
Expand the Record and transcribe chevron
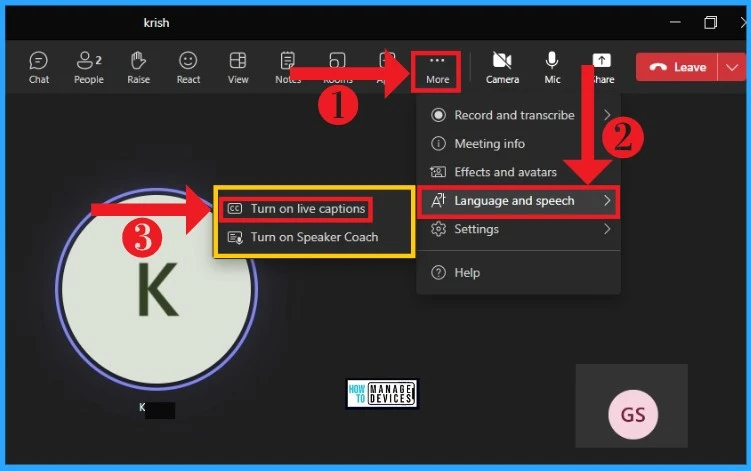click(607, 115)
